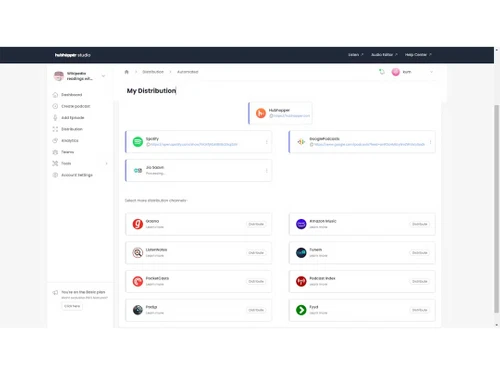Open the Spotify card three-dot menu
This screenshot has width=500, height=375.
tap(266, 142)
